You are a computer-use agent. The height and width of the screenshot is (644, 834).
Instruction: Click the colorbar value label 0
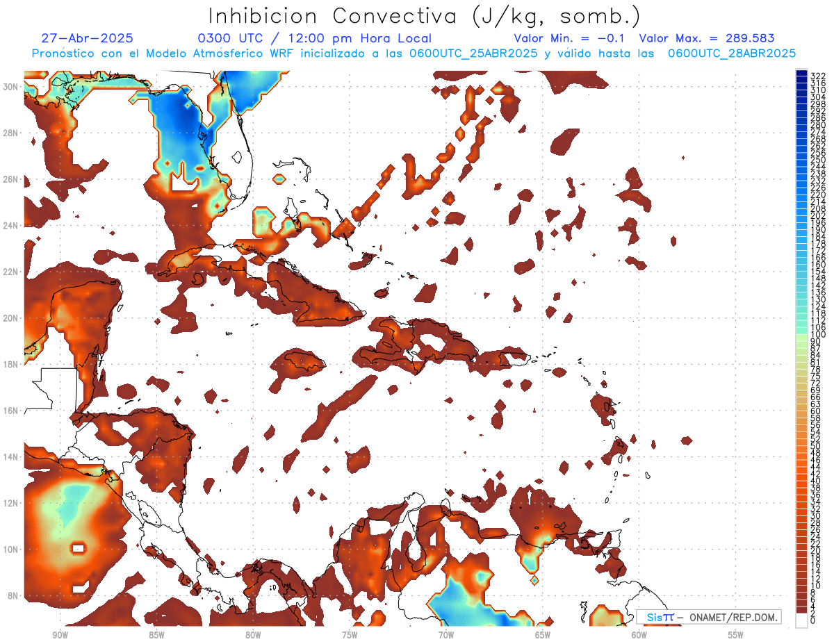click(813, 620)
